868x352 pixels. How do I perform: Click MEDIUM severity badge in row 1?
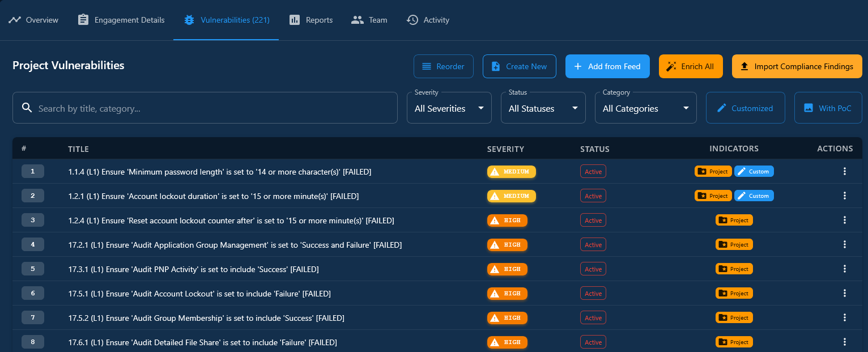point(512,171)
